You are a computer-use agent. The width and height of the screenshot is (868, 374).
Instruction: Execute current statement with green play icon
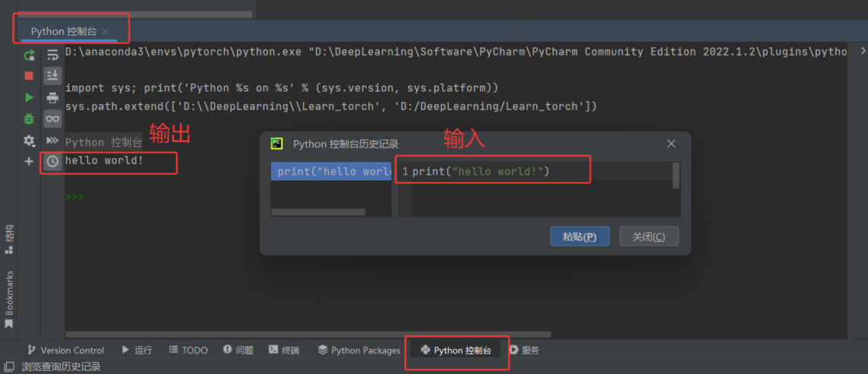pyautogui.click(x=29, y=97)
